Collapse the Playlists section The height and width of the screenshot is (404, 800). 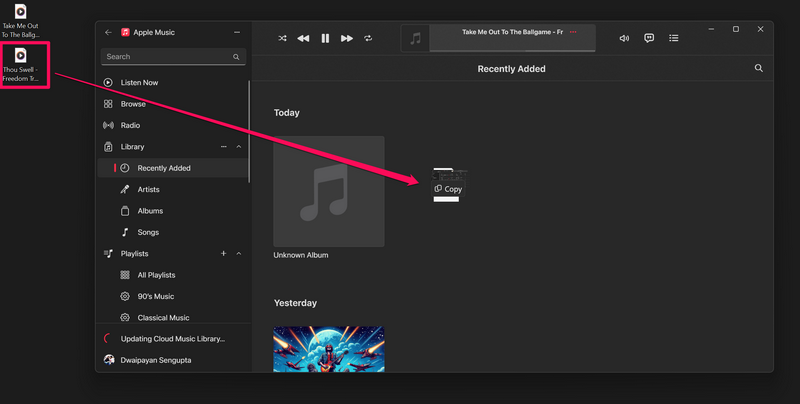238,254
